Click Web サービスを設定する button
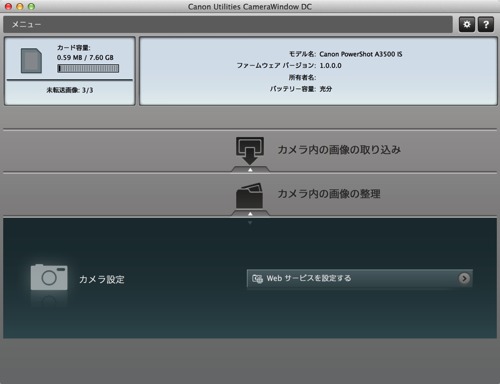 tap(360, 278)
